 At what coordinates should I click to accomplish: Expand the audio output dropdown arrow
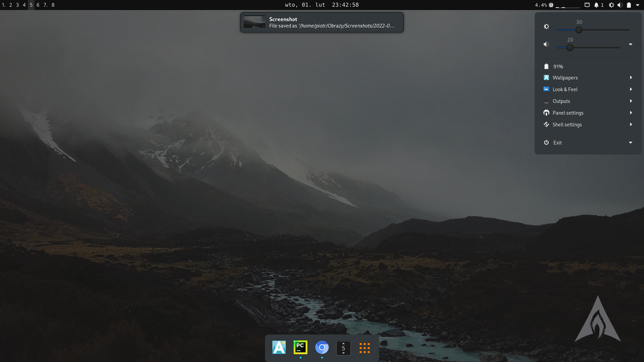(631, 44)
